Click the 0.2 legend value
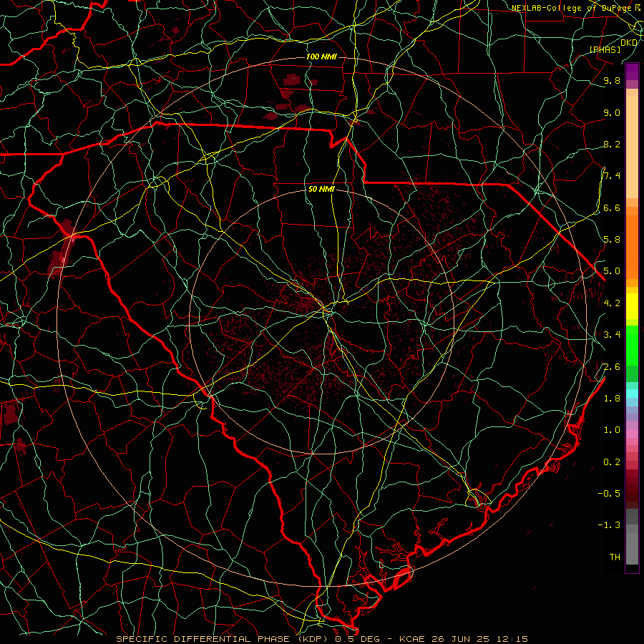Screen dimensions: 644x644 pos(612,462)
